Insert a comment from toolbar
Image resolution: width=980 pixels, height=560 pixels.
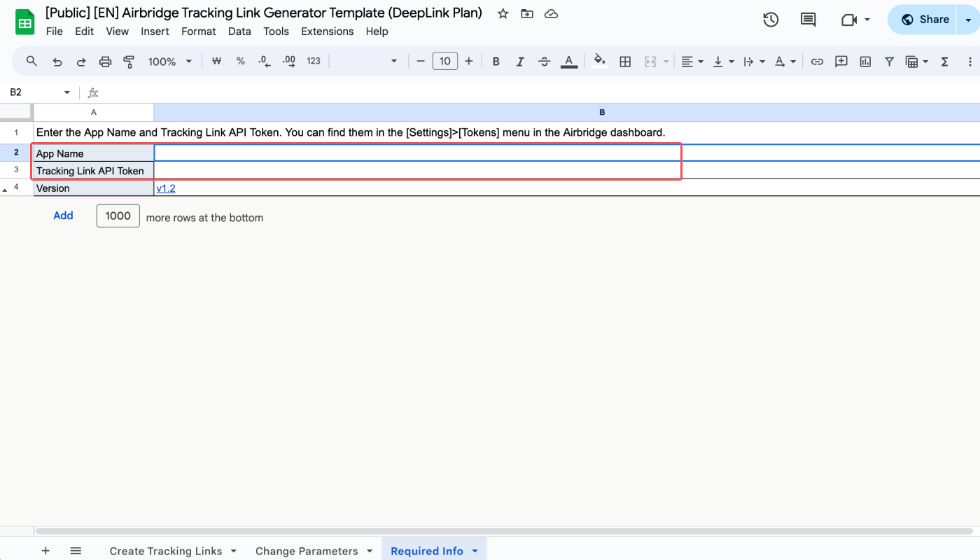click(841, 62)
